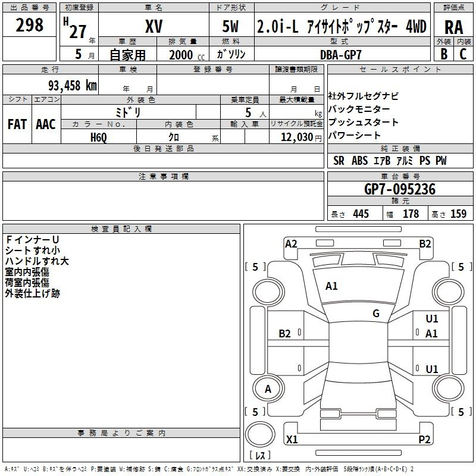Viewport: 476px width, 476px height.
Task: Click lot number 298
Action: point(29,25)
